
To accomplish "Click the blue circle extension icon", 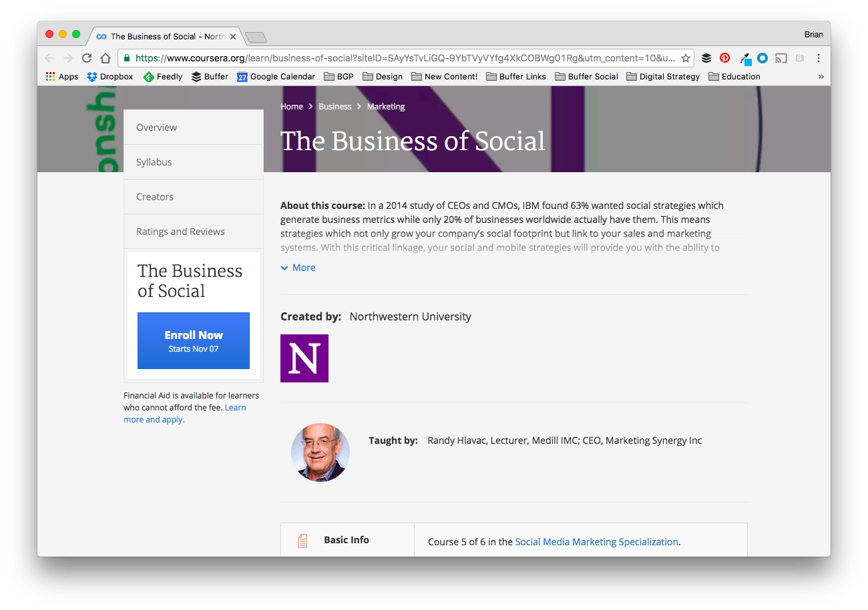I will pos(762,58).
